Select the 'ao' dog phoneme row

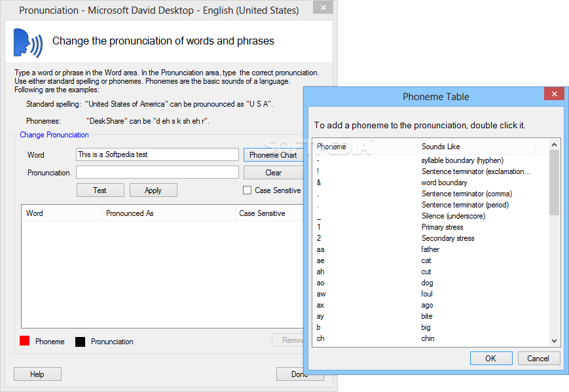pyautogui.click(x=431, y=283)
